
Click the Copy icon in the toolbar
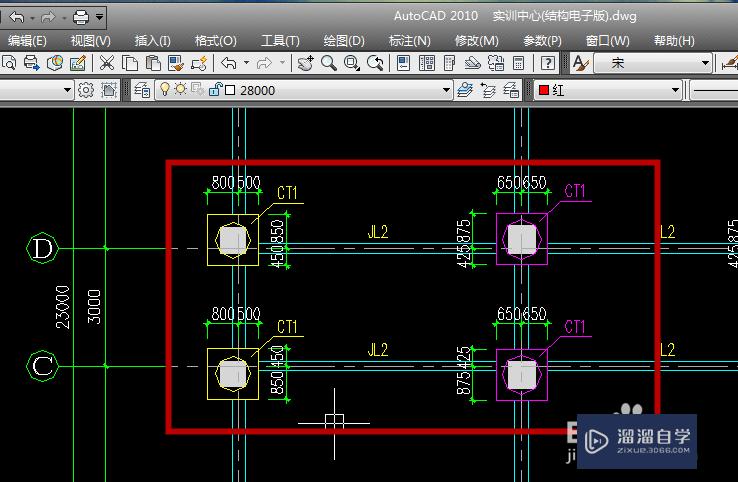point(130,63)
